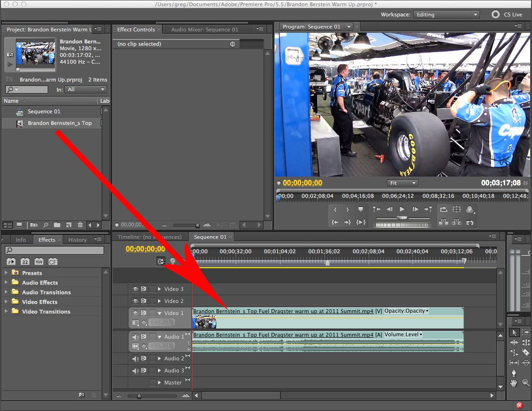Filter effects by 32-bit Color icon
The width and height of the screenshot is (532, 411).
[x=25, y=261]
